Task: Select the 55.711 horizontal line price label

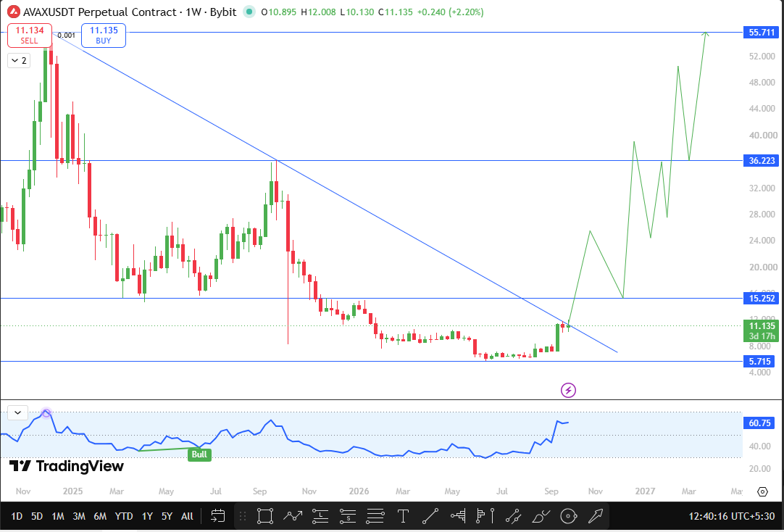Action: [761, 33]
